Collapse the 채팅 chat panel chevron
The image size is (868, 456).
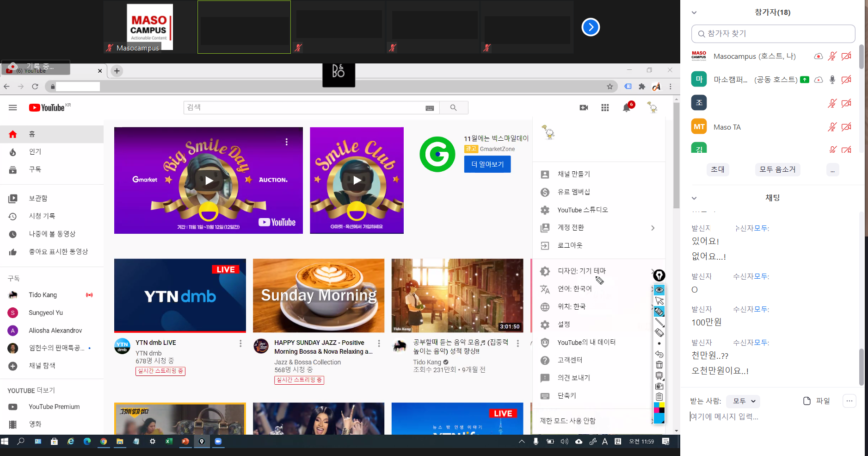694,198
